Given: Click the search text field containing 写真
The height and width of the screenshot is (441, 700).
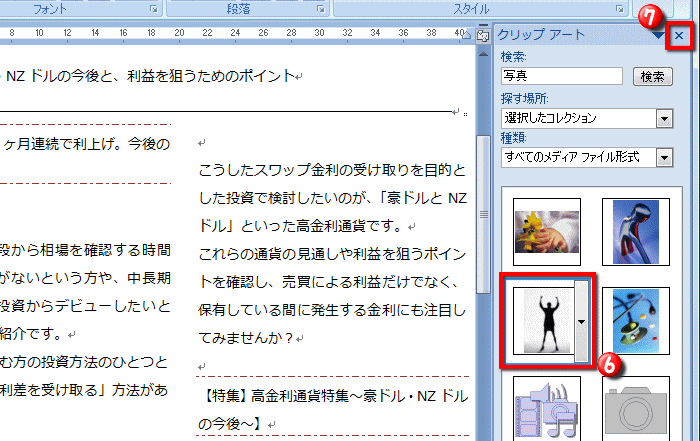Looking at the screenshot, I should click(x=562, y=76).
